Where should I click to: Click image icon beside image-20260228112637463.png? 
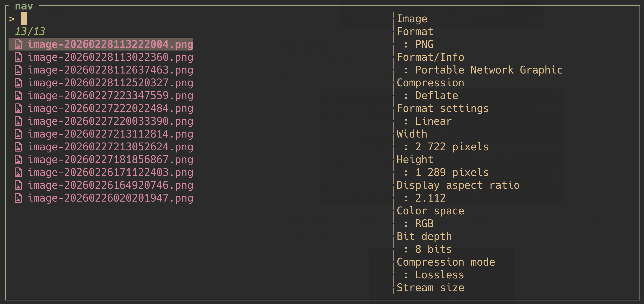18,70
